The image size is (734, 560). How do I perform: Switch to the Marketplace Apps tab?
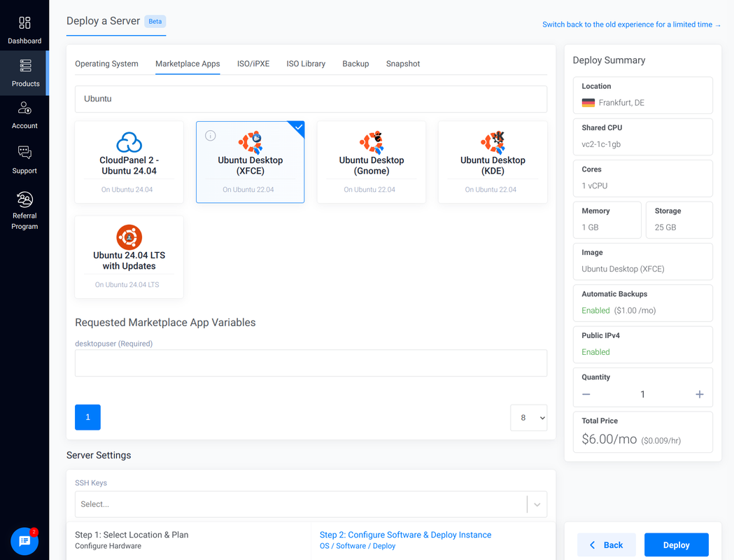[188, 64]
